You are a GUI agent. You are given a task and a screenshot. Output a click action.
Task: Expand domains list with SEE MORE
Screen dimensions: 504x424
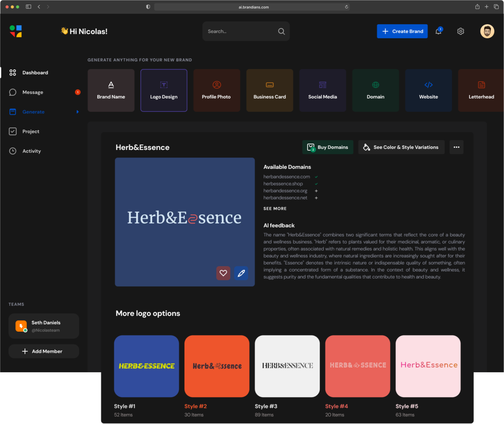pyautogui.click(x=275, y=209)
